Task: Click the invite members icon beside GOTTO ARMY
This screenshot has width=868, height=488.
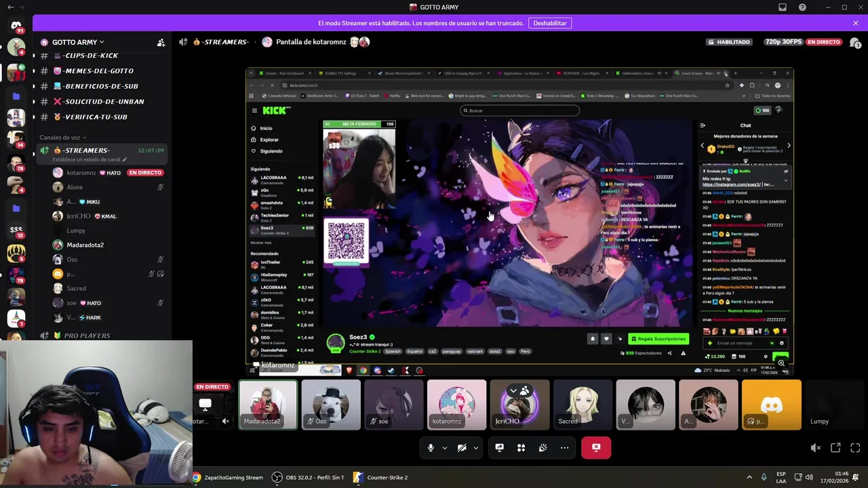Action: point(161,42)
